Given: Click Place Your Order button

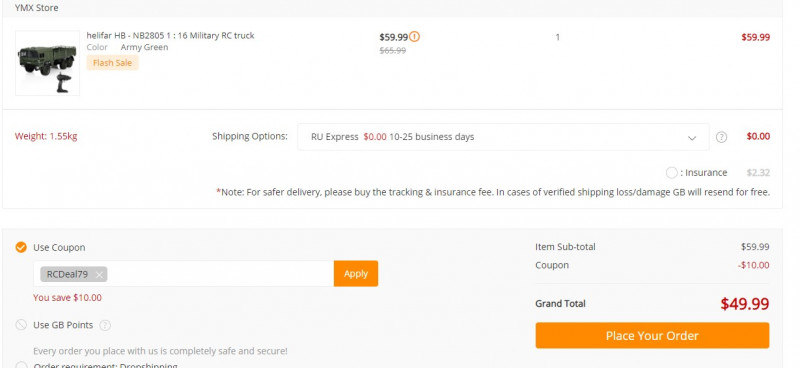Looking at the screenshot, I should click(652, 335).
